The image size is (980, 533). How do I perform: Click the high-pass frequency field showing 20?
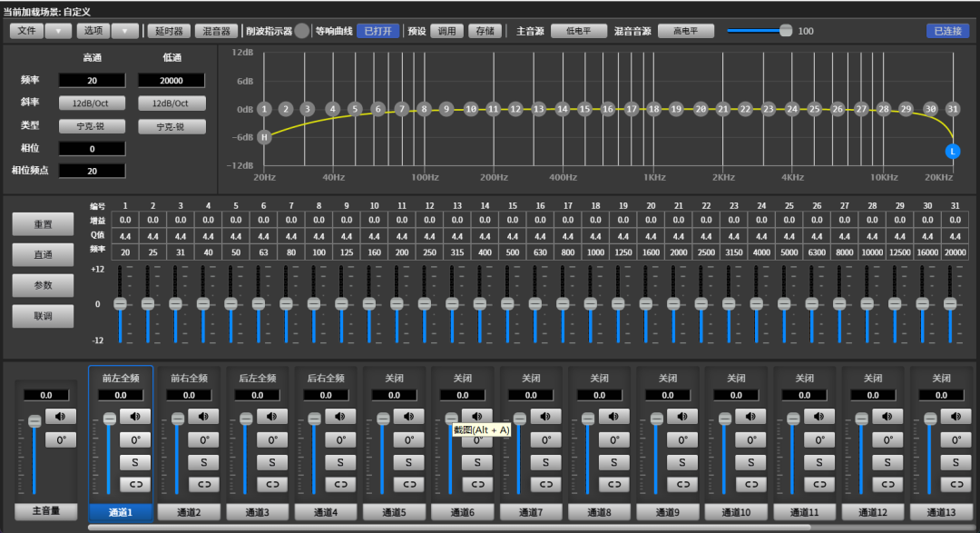pos(92,80)
